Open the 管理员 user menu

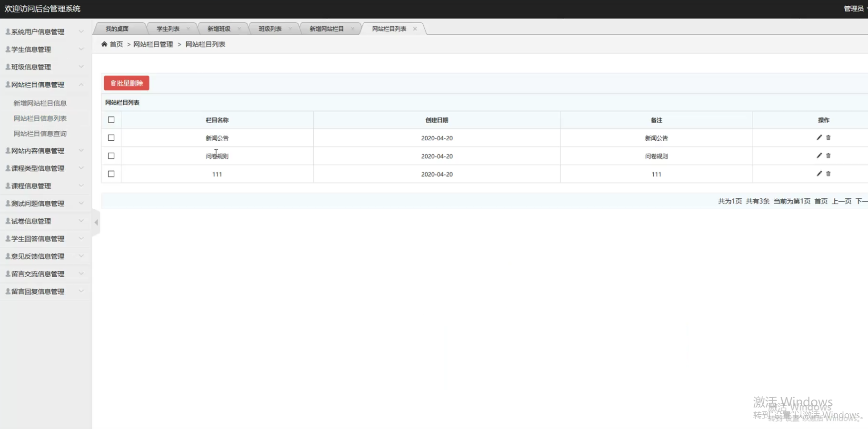tap(854, 9)
